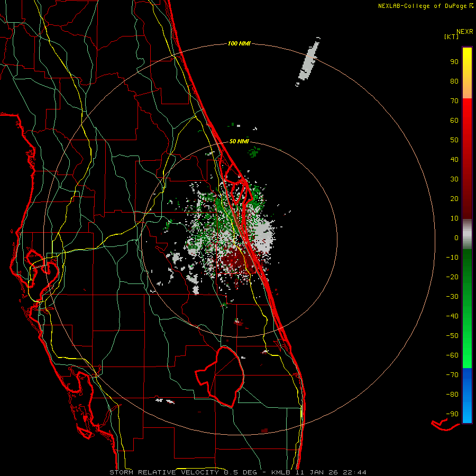The height and width of the screenshot is (476, 476).
Task: Pick the gray zero-velocity segment of the color bar
Action: coord(467,234)
